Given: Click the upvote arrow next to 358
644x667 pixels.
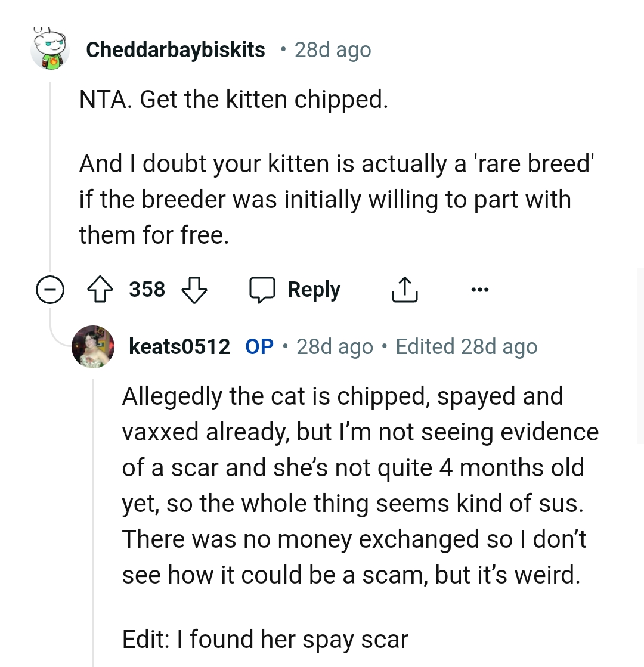Looking at the screenshot, I should (101, 290).
